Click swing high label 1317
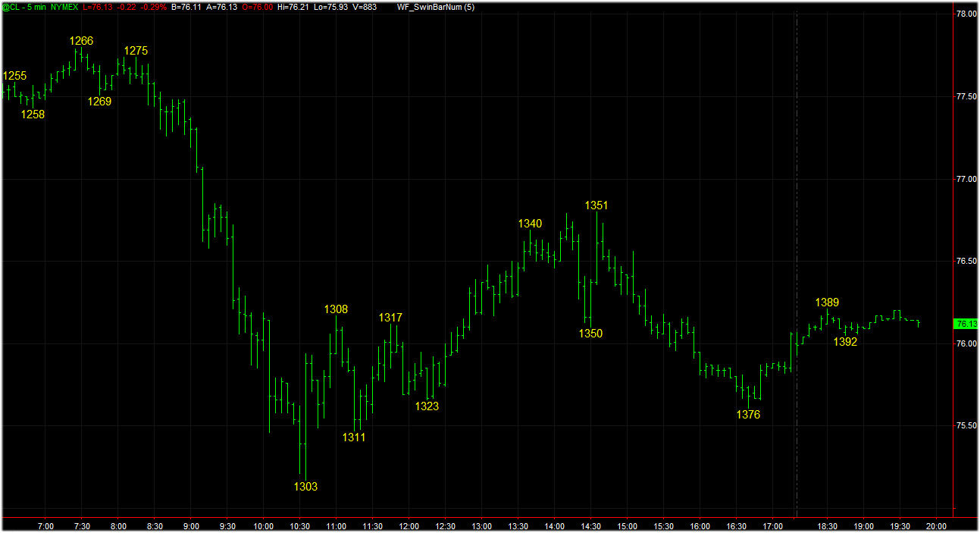This screenshot has width=980, height=533. (x=390, y=318)
